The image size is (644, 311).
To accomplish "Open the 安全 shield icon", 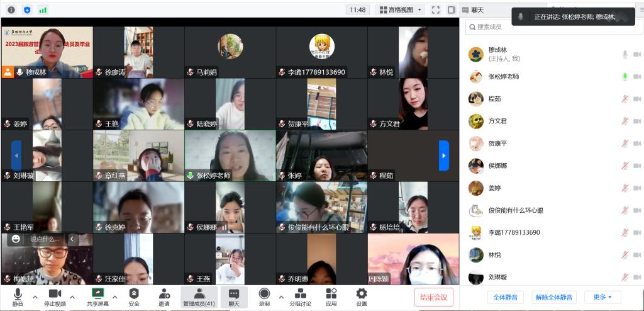I will [134, 293].
